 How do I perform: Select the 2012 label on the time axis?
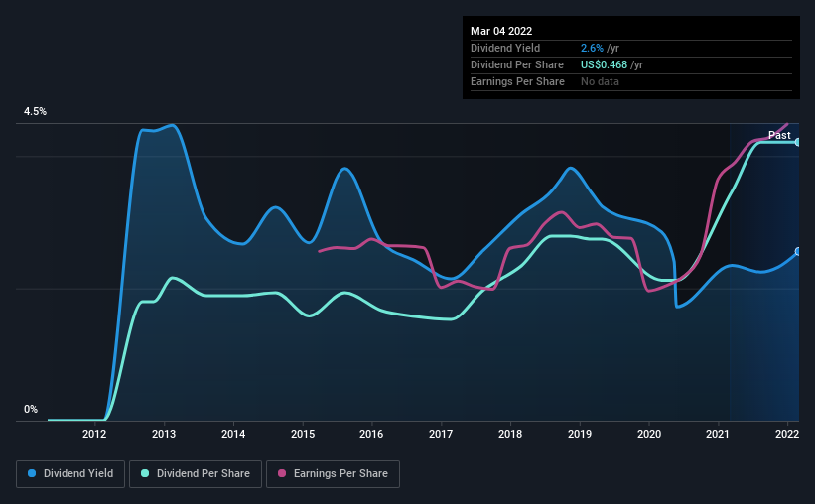pos(94,434)
